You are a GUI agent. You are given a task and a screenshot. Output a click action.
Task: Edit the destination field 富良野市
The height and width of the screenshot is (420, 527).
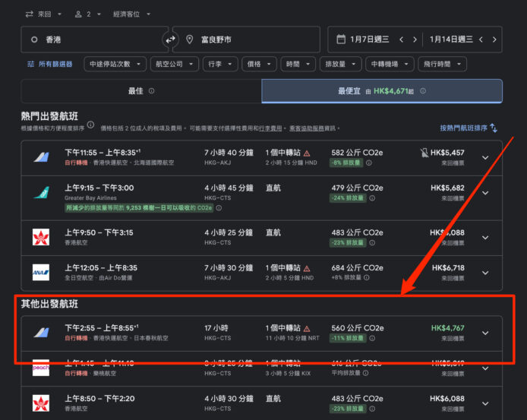click(x=246, y=39)
